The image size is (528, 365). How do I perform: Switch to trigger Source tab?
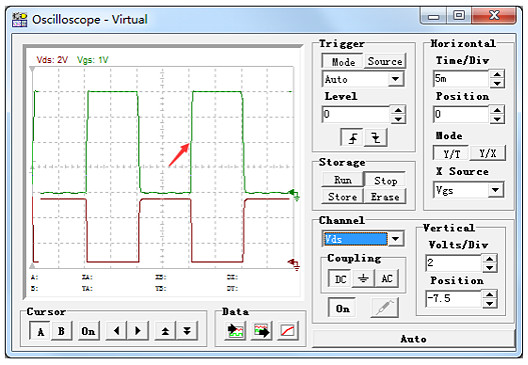point(385,61)
